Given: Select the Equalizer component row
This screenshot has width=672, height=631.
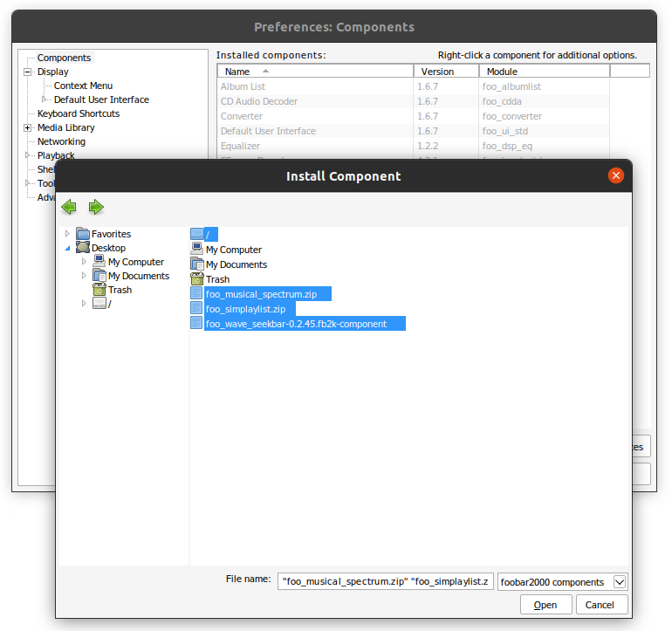Looking at the screenshot, I should 413,146.
